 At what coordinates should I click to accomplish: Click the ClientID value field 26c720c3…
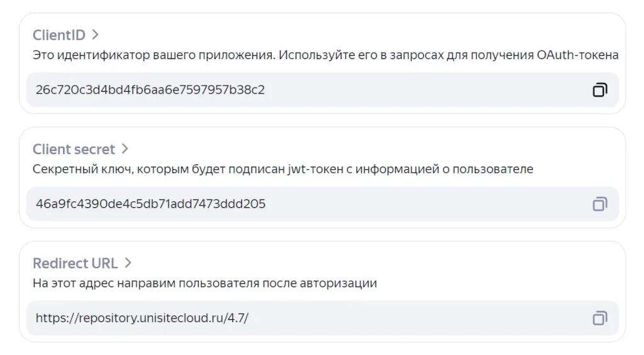150,90
